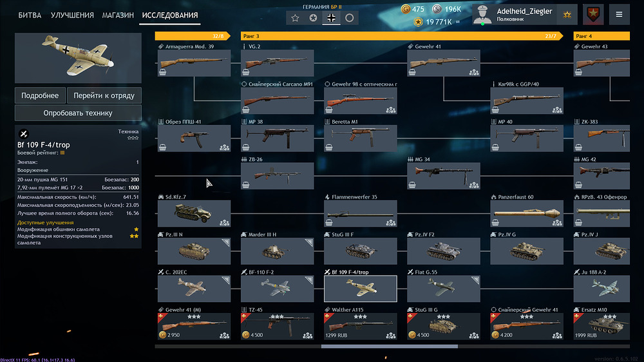Screen dimensions: 644x362
Task: Select the German cross faction icon
Action: 331,17
